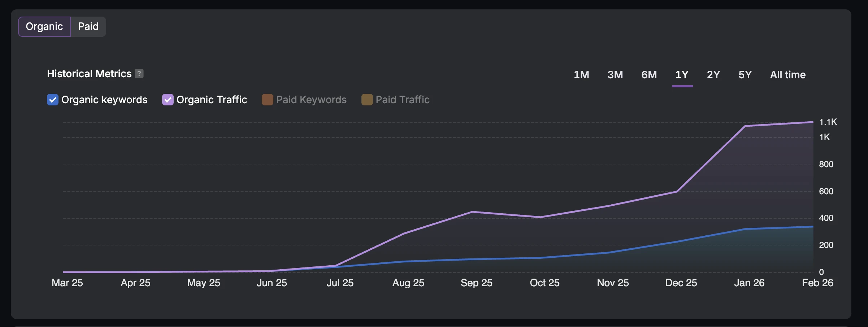Switch to the Organic tab

(x=44, y=27)
